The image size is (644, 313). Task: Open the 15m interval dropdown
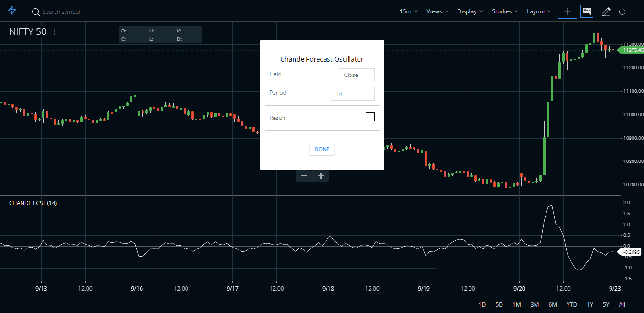click(x=409, y=11)
